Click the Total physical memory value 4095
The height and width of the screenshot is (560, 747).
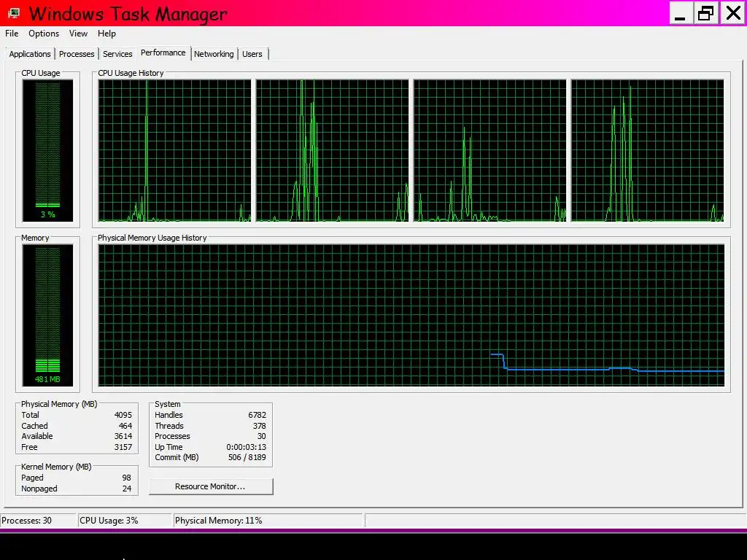(123, 415)
